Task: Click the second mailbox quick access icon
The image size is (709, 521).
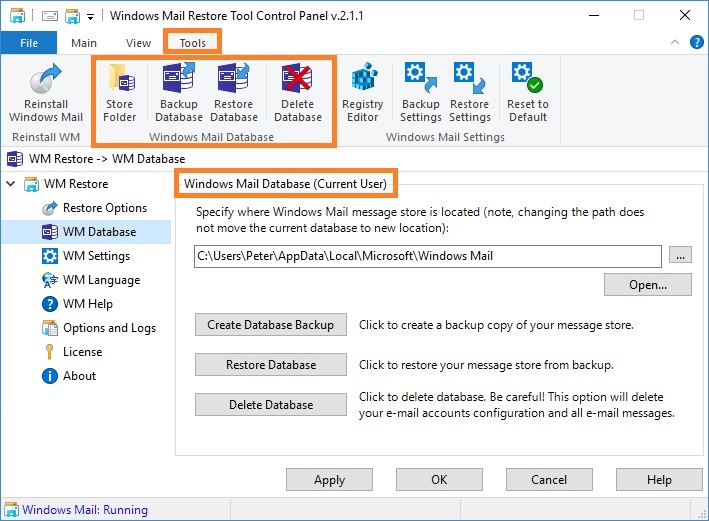Action: coord(72,16)
